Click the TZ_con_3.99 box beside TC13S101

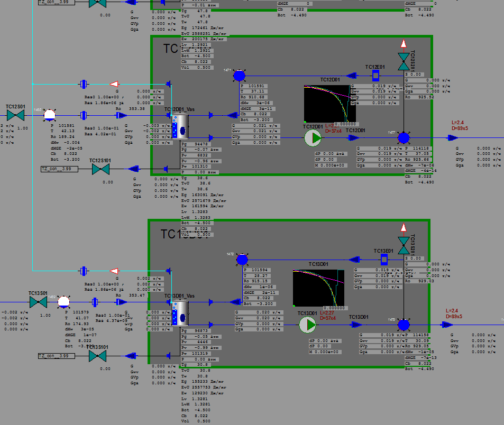tap(57, 356)
